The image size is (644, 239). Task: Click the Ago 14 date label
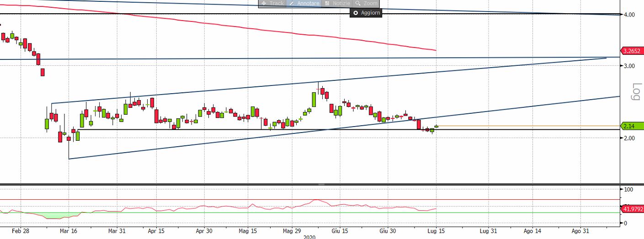tap(532, 231)
